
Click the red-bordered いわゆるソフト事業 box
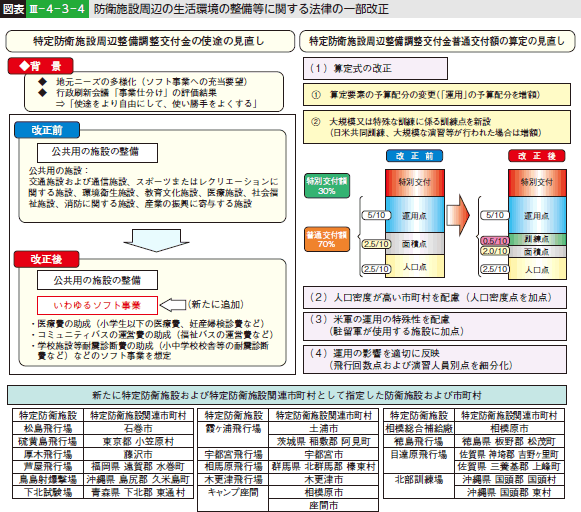pyautogui.click(x=97, y=305)
